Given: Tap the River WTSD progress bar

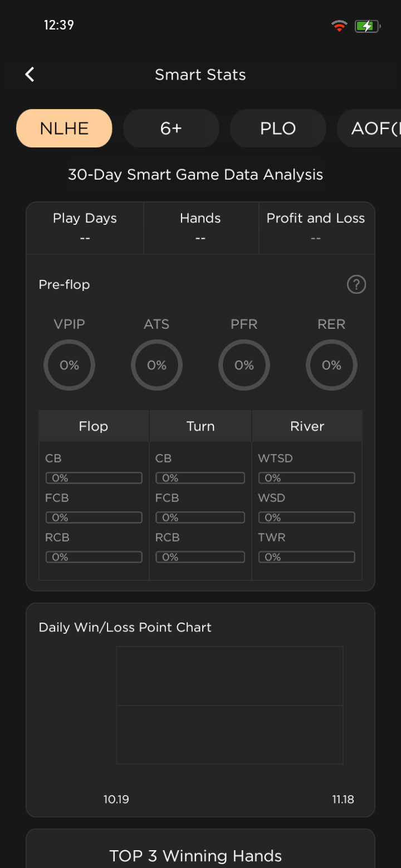Looking at the screenshot, I should coord(306,478).
